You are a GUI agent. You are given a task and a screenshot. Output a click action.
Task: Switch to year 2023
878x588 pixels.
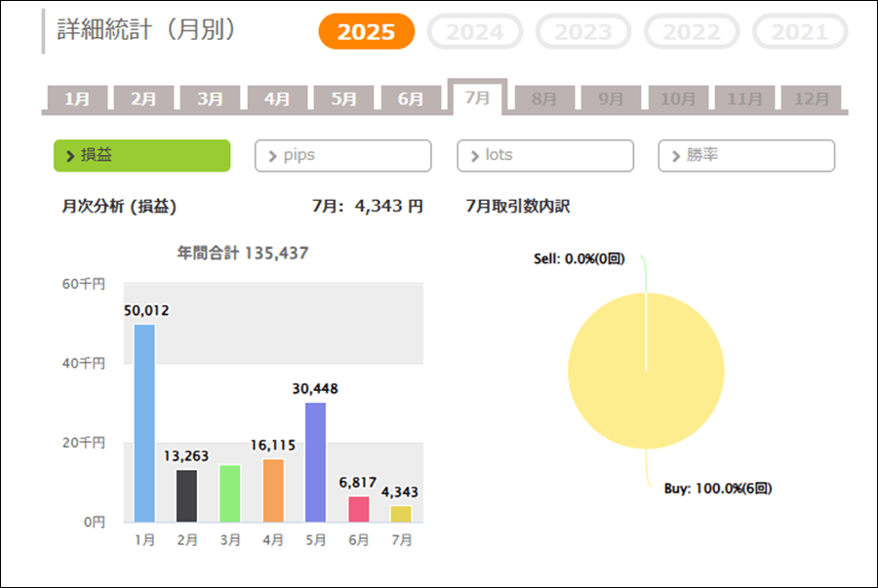(x=583, y=32)
